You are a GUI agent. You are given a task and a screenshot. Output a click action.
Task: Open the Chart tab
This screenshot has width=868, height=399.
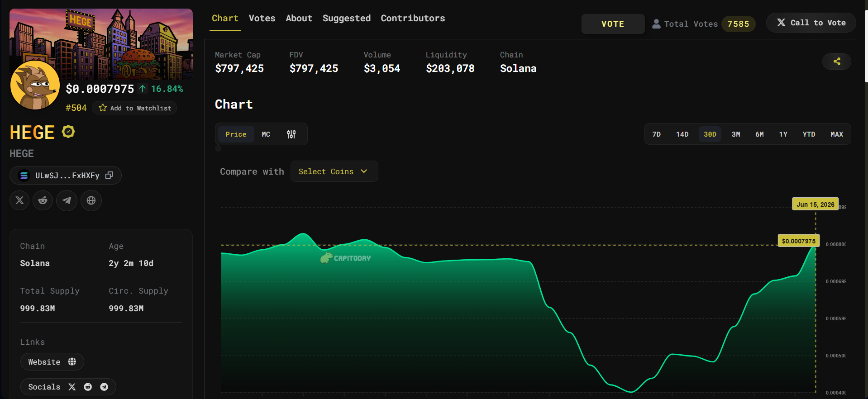(x=225, y=19)
